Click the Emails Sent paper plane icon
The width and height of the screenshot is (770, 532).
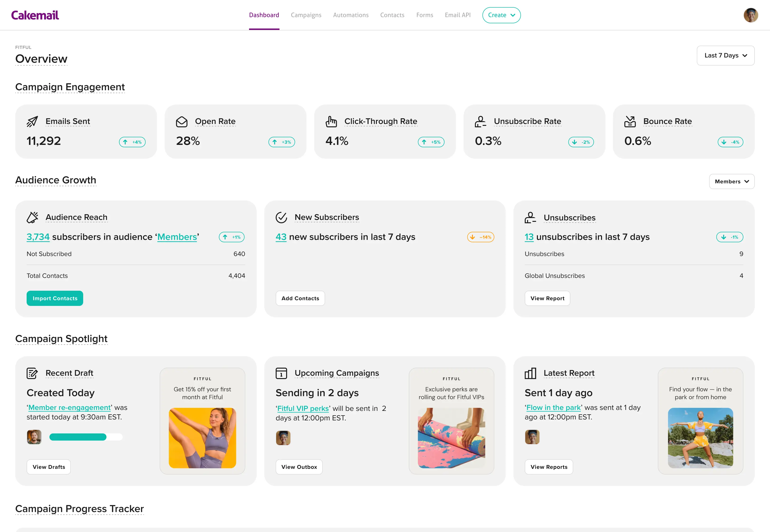(x=32, y=122)
